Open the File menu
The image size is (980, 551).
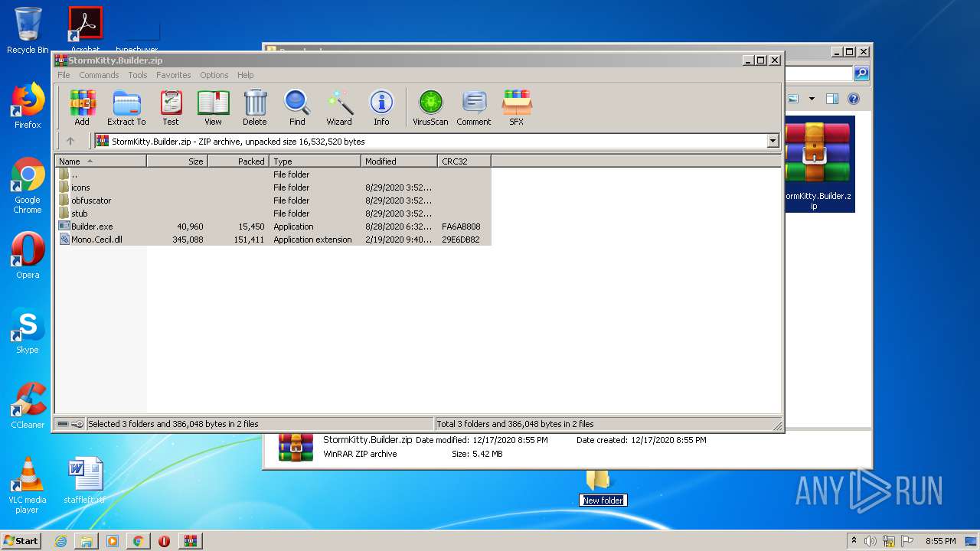[x=64, y=75]
